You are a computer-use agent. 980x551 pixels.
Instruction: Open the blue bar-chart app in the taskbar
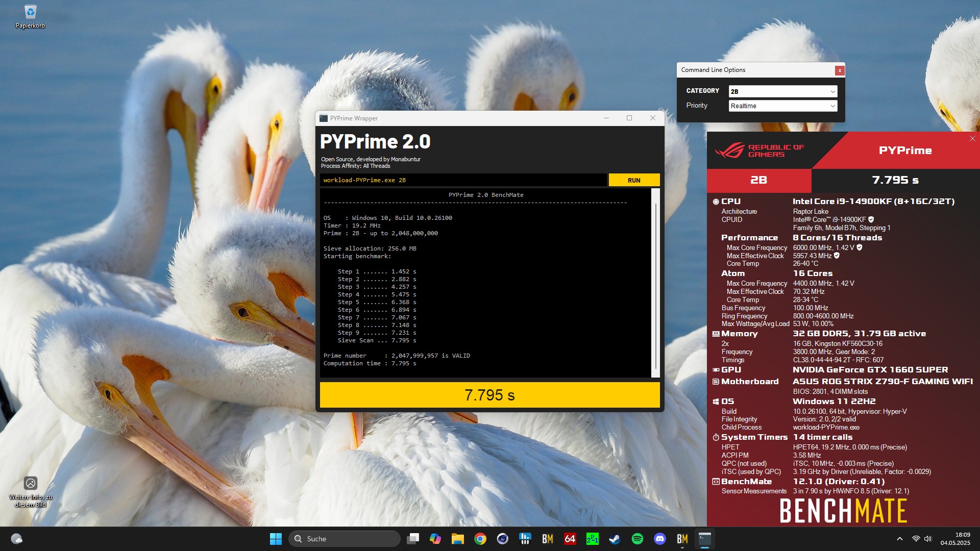(525, 539)
